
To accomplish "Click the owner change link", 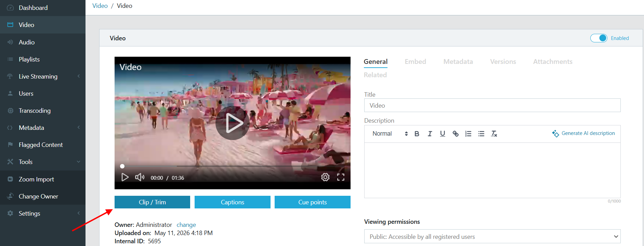I will [186, 225].
